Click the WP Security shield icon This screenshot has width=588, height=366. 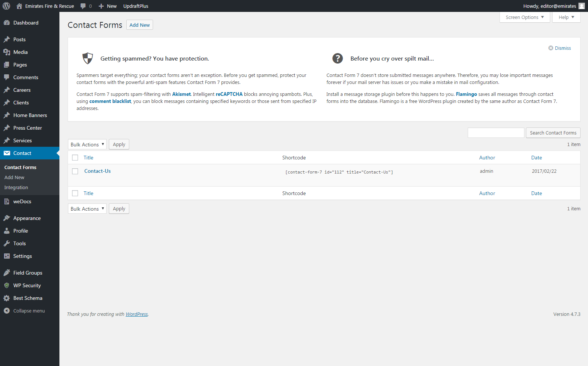[7, 285]
